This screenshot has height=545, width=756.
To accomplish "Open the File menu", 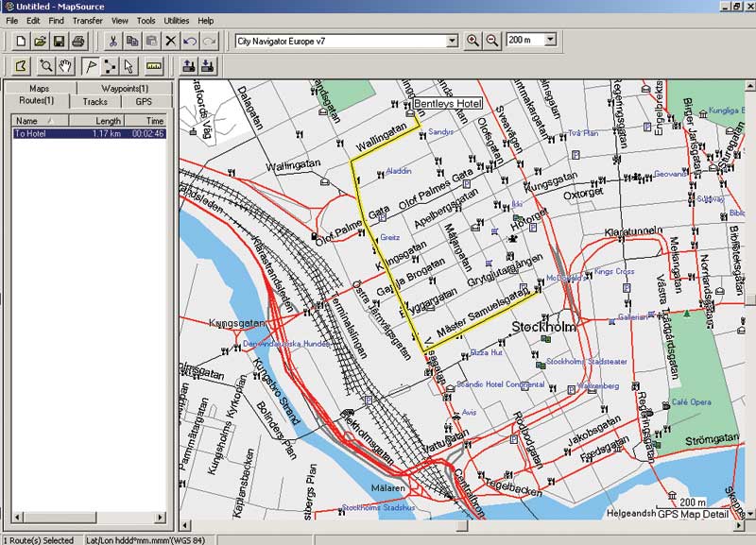I will (12, 21).
